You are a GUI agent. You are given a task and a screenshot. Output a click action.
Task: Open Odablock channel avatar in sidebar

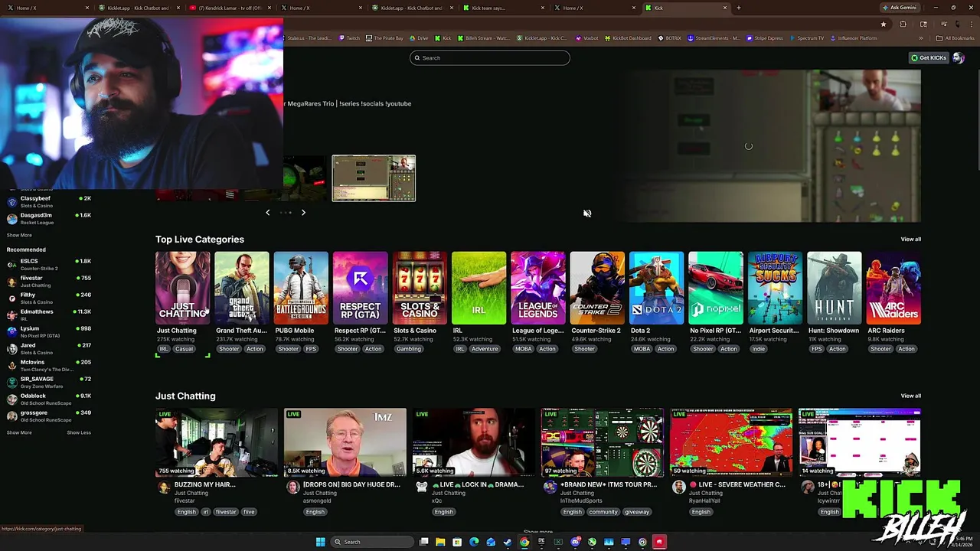tap(11, 399)
